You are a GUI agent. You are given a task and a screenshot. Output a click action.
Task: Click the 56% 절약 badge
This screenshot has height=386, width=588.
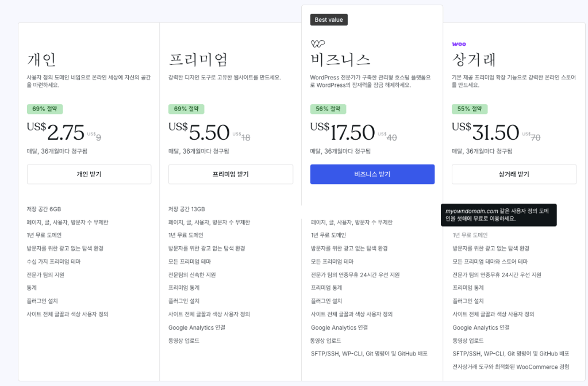(x=328, y=109)
